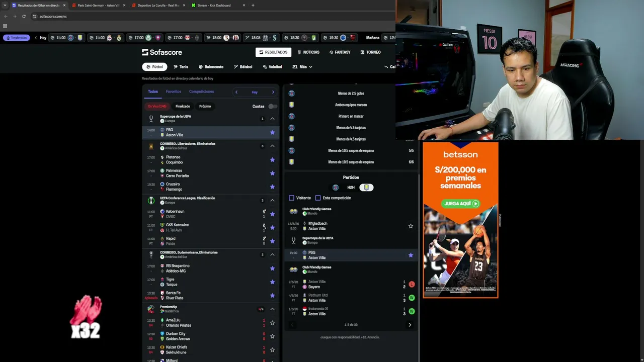Open the Durban City vs Golden Arrows match

click(x=211, y=336)
